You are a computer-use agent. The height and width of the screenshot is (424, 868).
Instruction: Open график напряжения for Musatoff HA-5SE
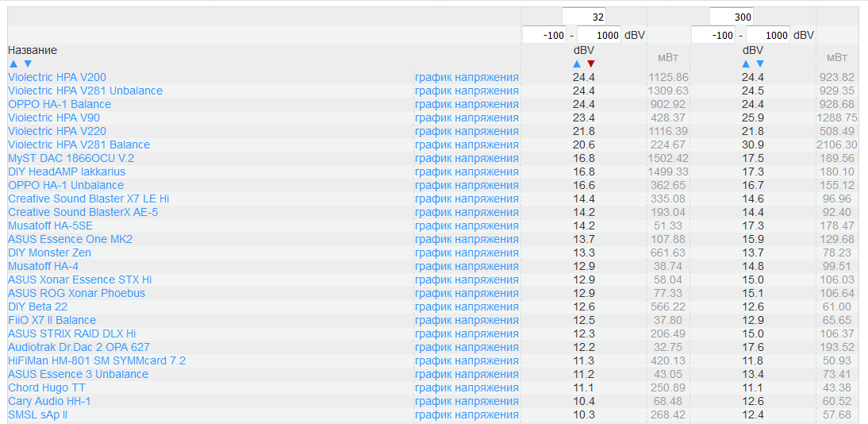[x=467, y=225]
